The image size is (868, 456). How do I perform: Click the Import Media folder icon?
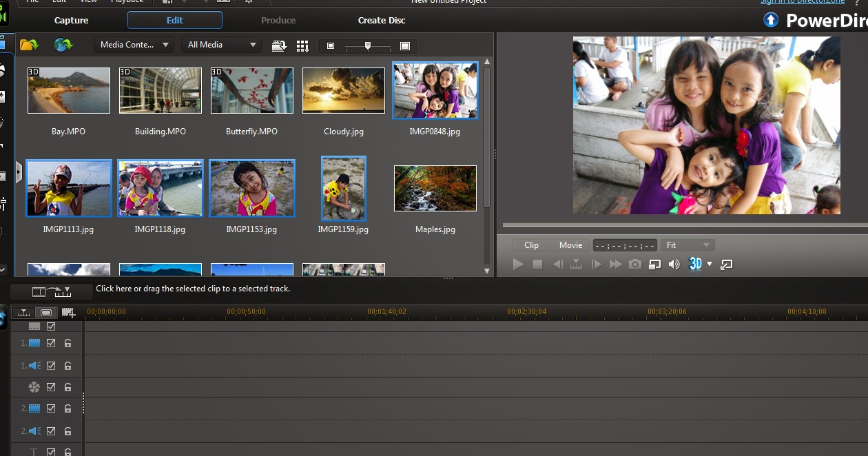click(29, 45)
